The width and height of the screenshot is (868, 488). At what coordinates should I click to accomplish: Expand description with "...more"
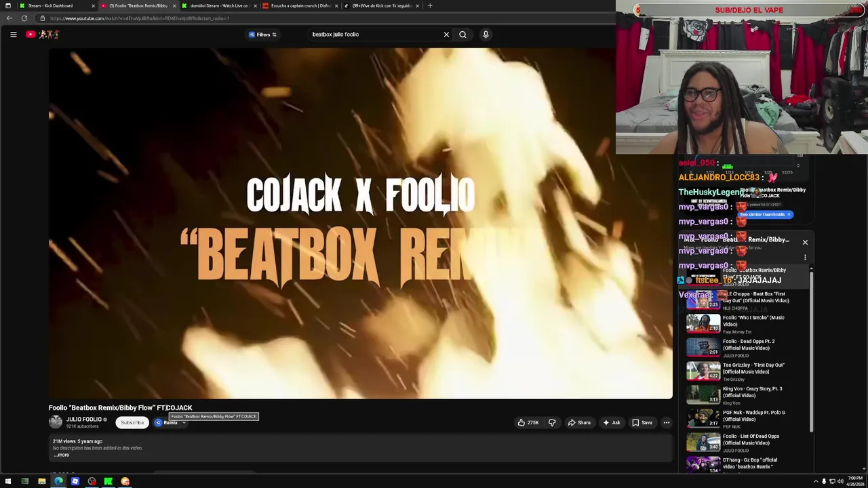[x=62, y=455]
